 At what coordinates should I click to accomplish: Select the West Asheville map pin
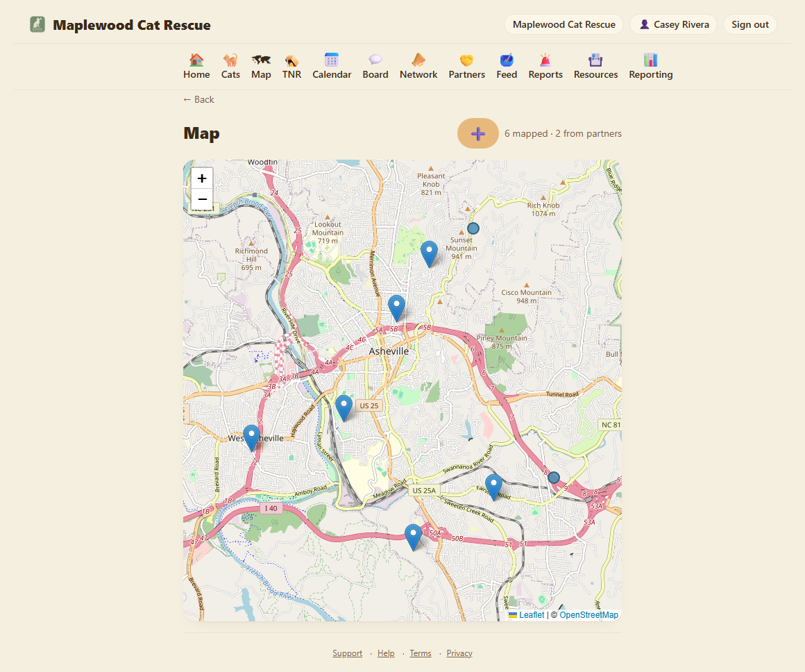coord(251,438)
